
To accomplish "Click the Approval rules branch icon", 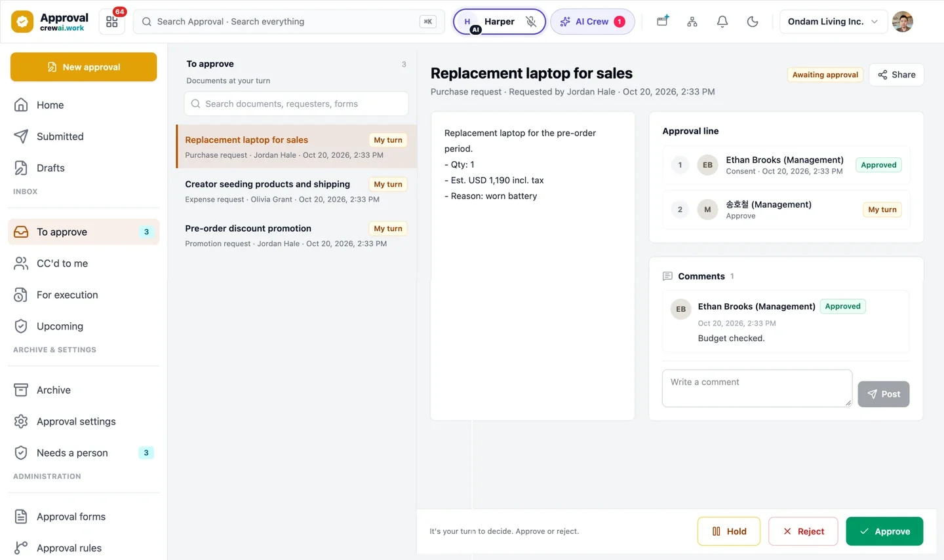I will (x=21, y=548).
